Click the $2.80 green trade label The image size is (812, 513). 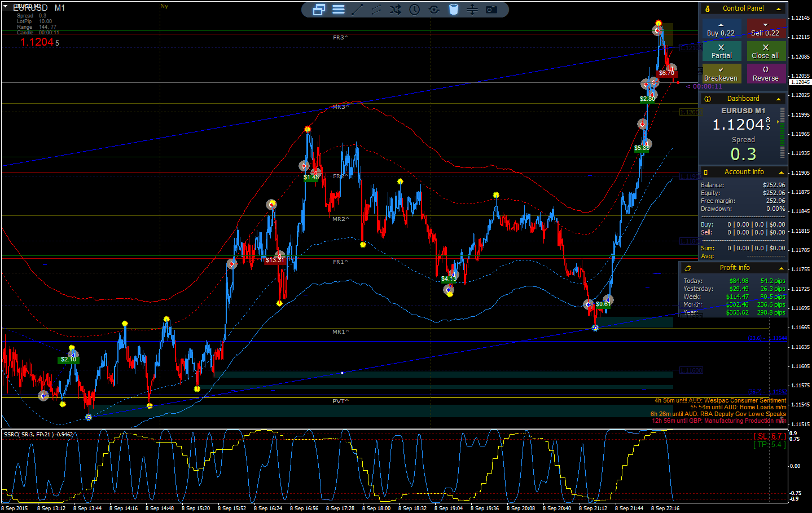click(647, 99)
